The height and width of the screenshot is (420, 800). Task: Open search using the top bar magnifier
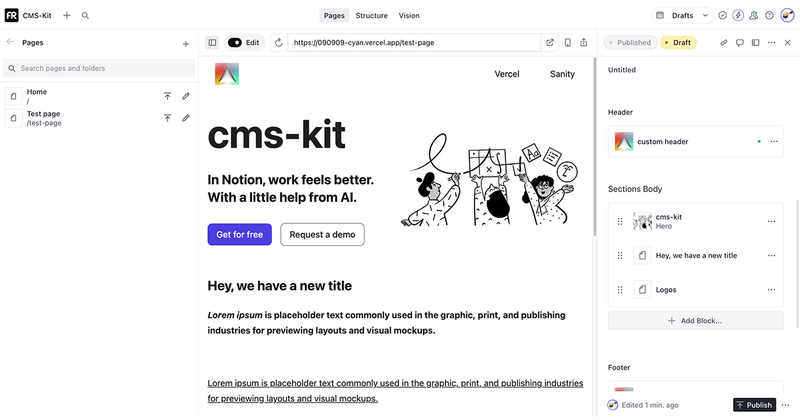pyautogui.click(x=85, y=15)
